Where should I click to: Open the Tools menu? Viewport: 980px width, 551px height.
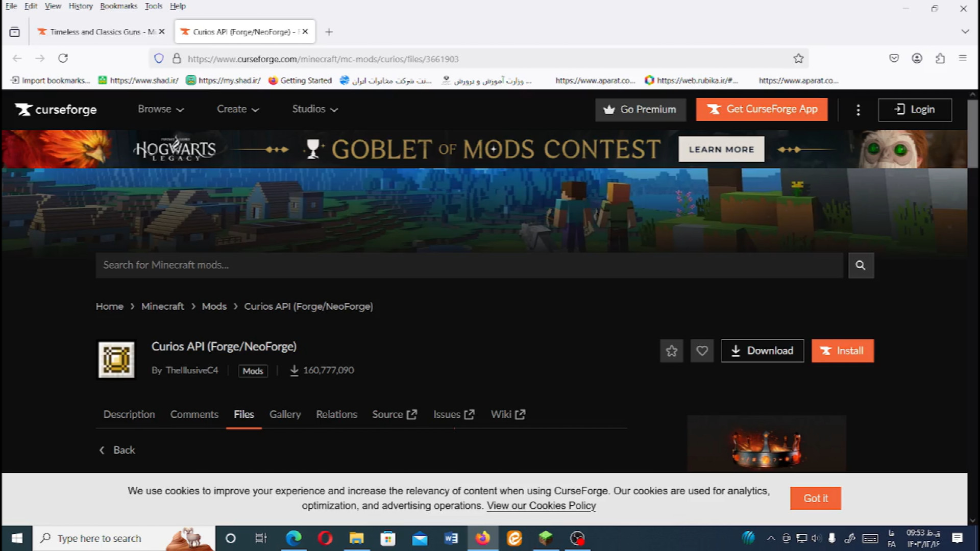(153, 6)
